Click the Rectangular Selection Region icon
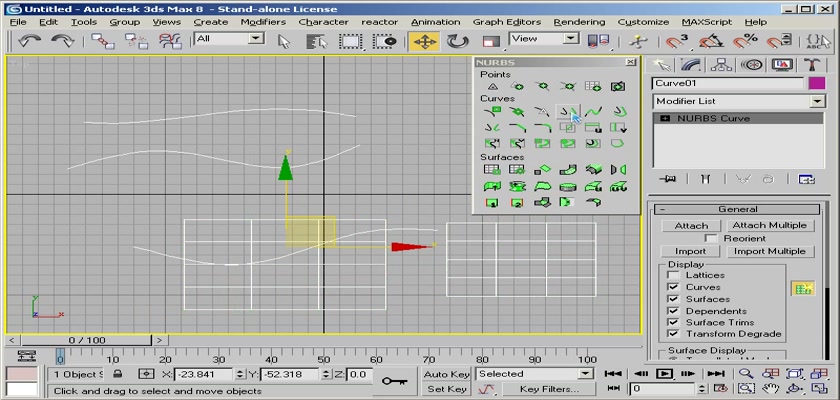This screenshot has height=400, width=840. tap(351, 42)
